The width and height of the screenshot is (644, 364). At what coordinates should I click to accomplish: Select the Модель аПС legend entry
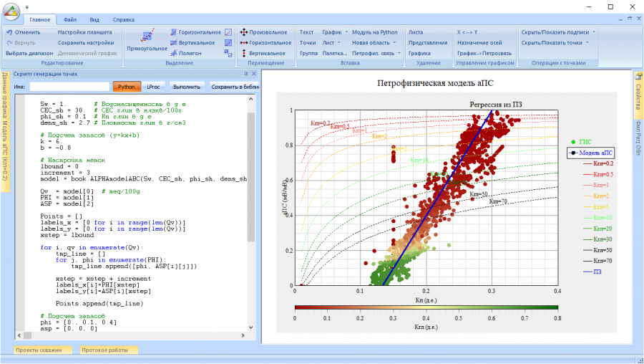[x=591, y=153]
